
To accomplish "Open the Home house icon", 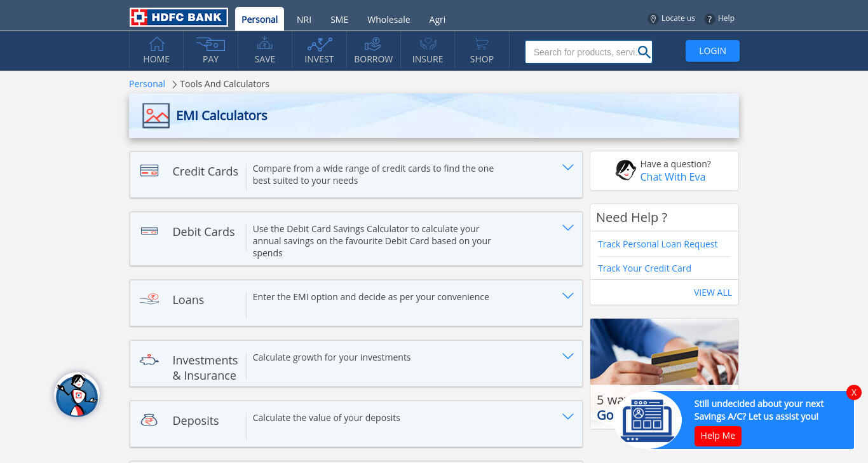I will [156, 44].
